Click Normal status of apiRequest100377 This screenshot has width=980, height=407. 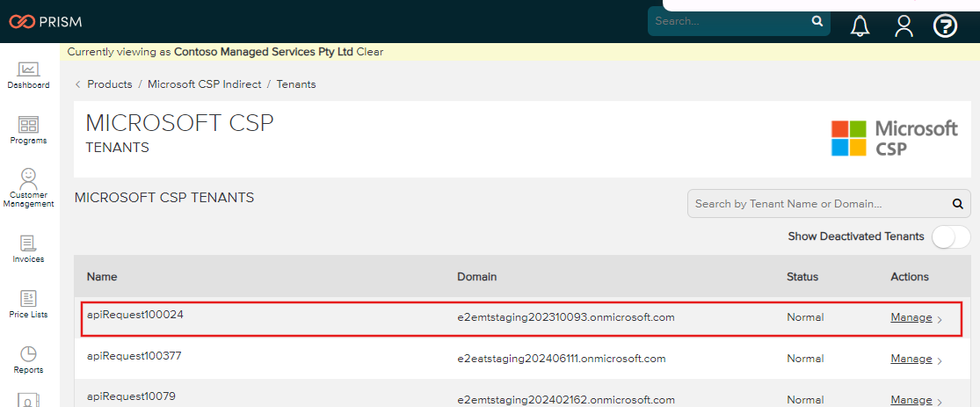pyautogui.click(x=805, y=359)
